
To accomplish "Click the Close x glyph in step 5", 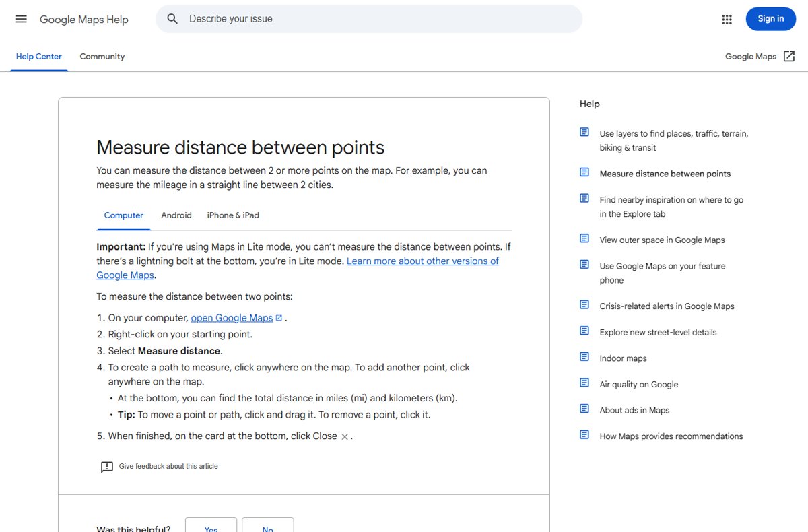I will (345, 437).
